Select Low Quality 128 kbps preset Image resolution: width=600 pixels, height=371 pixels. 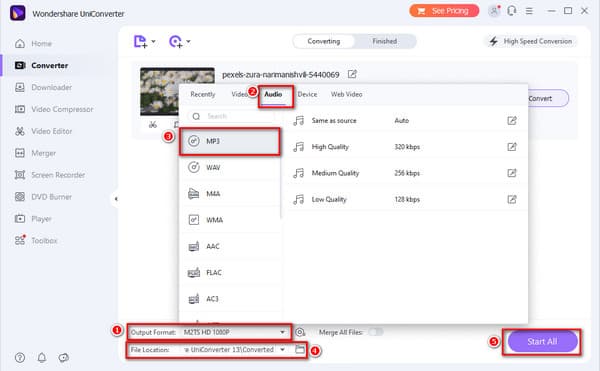[x=405, y=199]
